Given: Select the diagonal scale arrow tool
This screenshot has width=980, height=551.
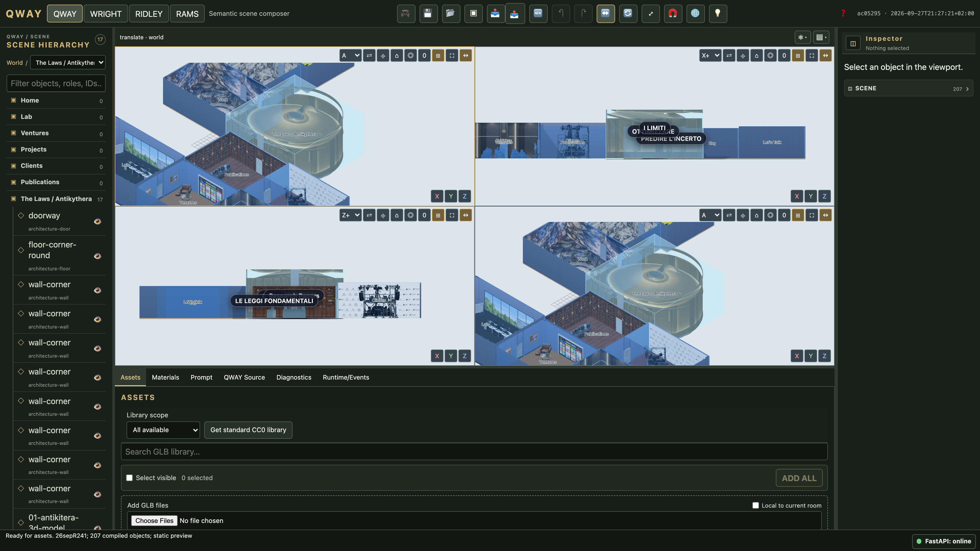Looking at the screenshot, I should tap(651, 14).
